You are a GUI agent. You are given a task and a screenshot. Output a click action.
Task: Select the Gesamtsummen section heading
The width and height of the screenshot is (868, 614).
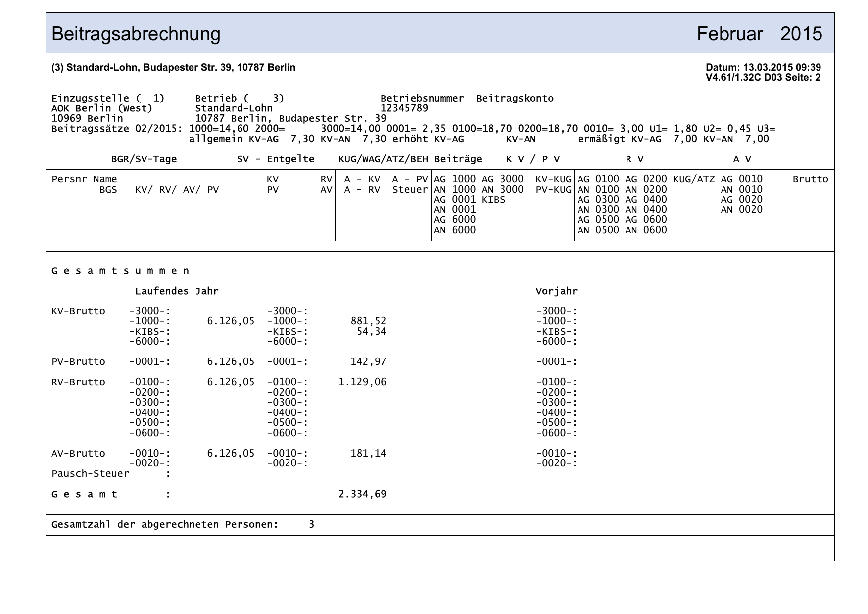coord(120,271)
